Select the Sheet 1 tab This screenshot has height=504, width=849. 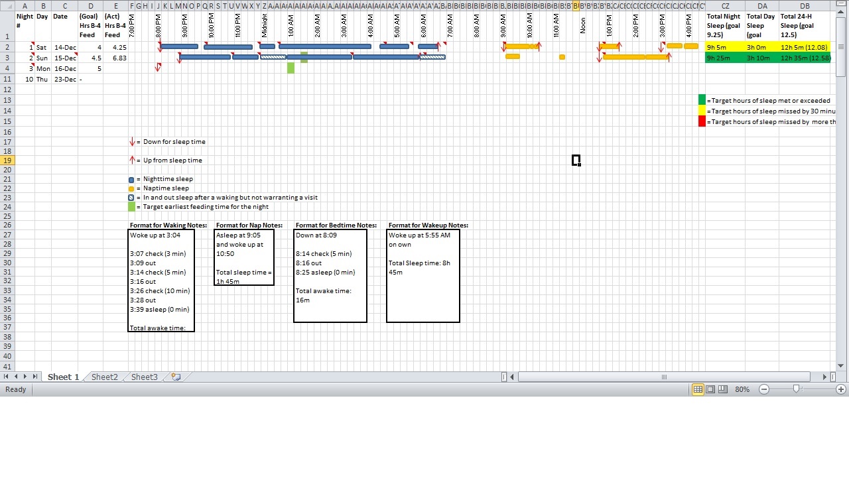click(x=63, y=377)
